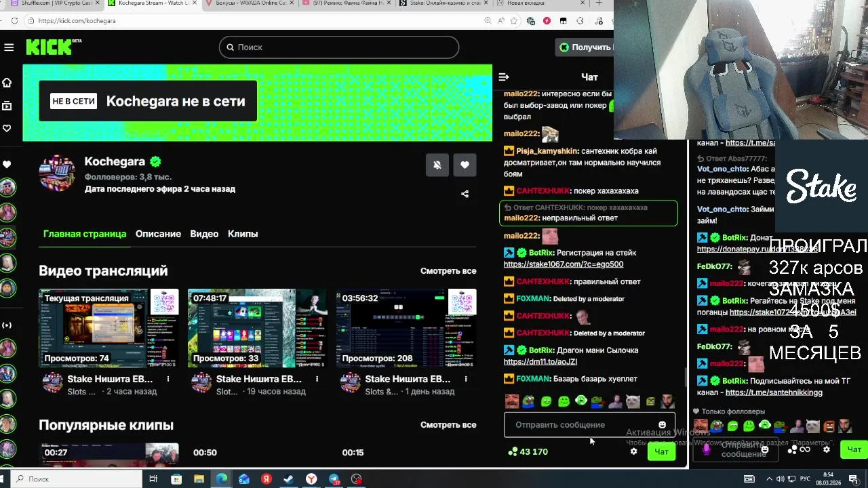Screen dimensions: 868x488
Task: Click the Получить button in header
Action: [x=585, y=47]
